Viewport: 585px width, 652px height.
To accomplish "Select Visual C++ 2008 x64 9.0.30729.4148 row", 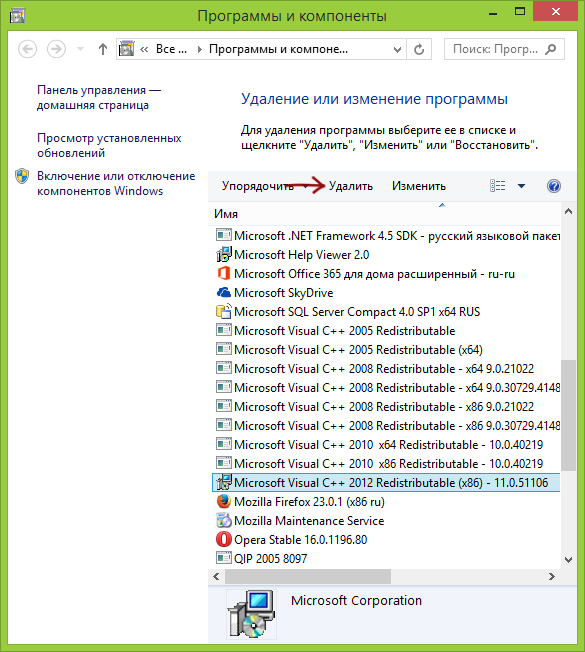I will (386, 388).
